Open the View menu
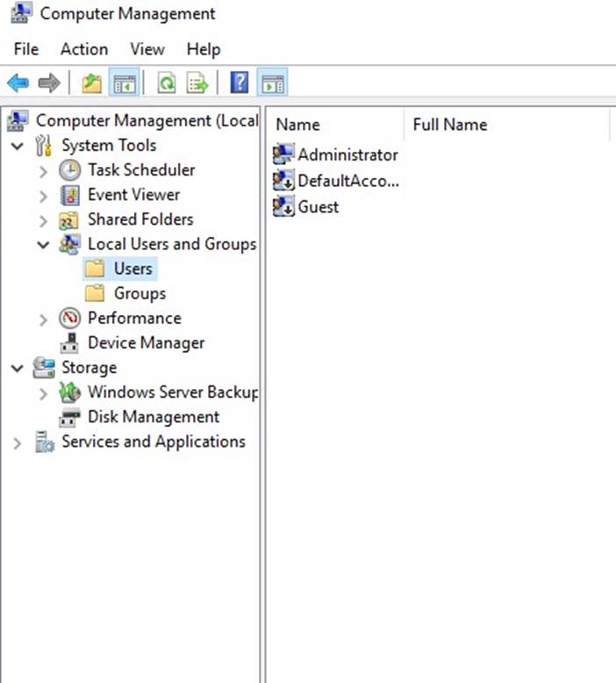Image resolution: width=616 pixels, height=683 pixels. pyautogui.click(x=147, y=49)
